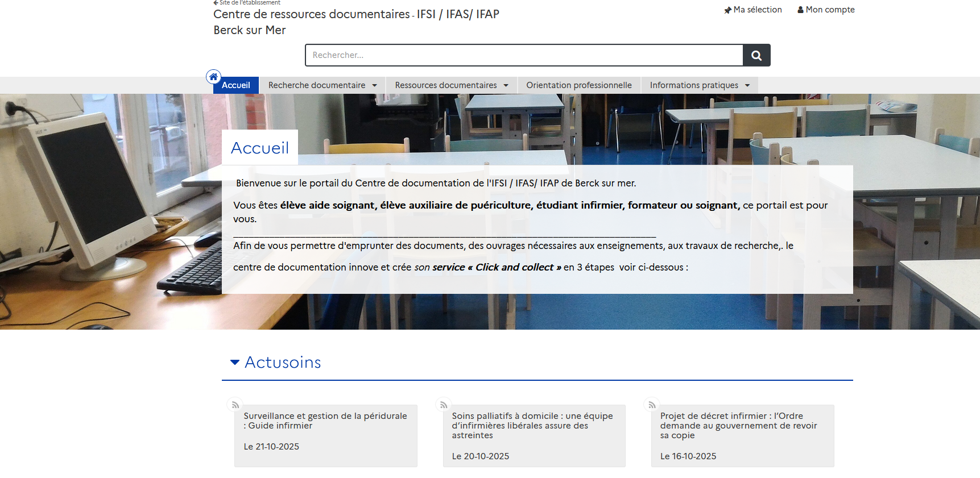
Task: Click RSS icon on Projet de décret card
Action: (652, 405)
